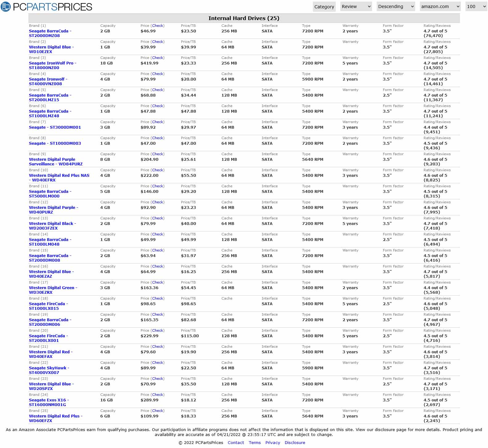Open Seagate FireCuda ST2000LX001 link

coord(48,338)
